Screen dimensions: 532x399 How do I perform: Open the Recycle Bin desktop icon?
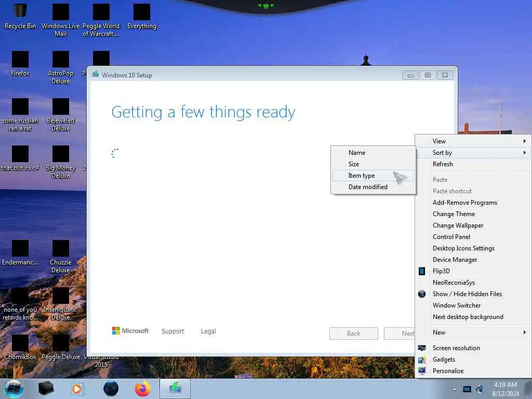point(20,16)
